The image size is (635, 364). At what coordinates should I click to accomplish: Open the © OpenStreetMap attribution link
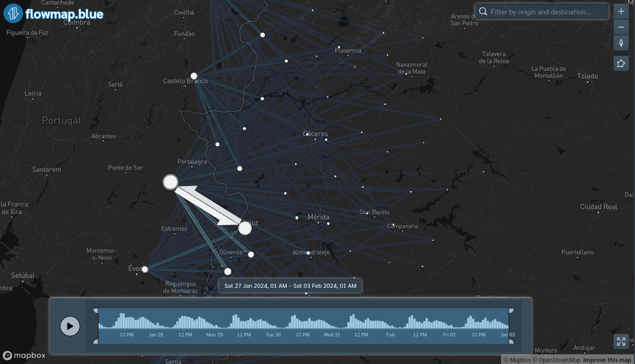556,360
